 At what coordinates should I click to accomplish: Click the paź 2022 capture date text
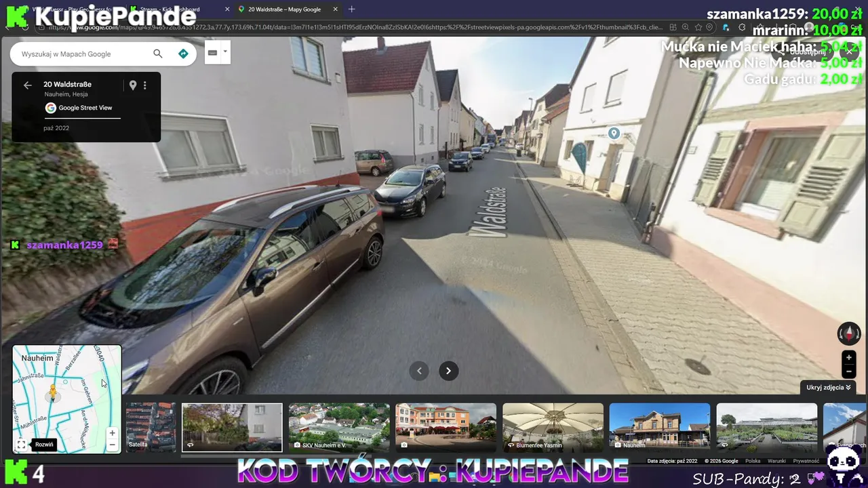pos(56,128)
